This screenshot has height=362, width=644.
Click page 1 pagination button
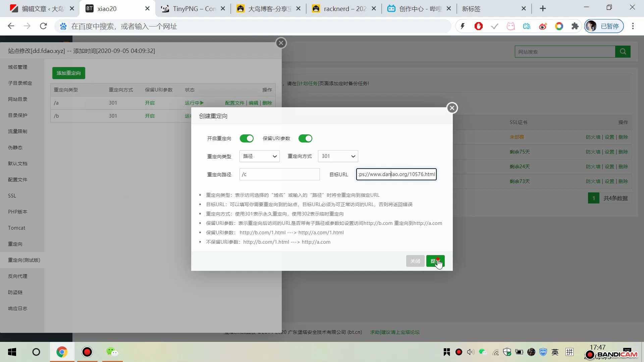click(x=594, y=198)
